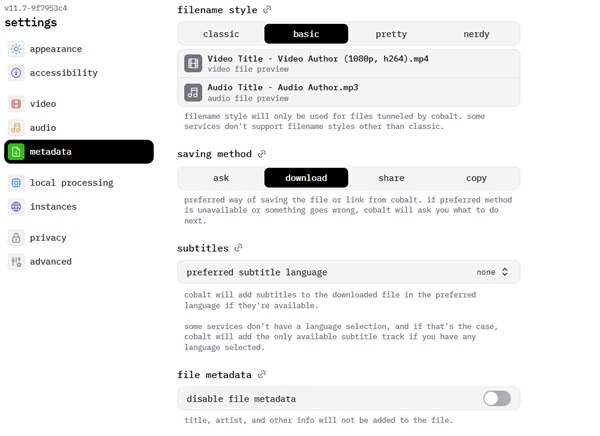Screen dimensions: 600x436
Task: Toggle disable file metadata switch
Action: [497, 398]
